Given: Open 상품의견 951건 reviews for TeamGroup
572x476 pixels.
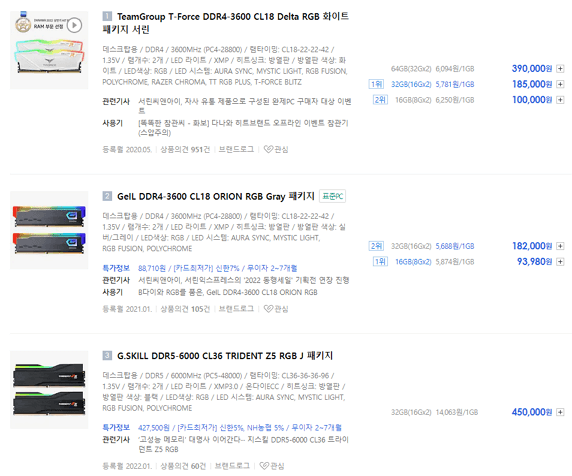Looking at the screenshot, I should pyautogui.click(x=185, y=150).
